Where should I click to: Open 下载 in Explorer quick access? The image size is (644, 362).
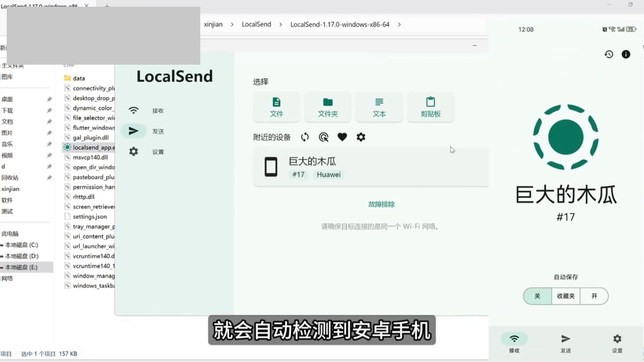[7, 111]
